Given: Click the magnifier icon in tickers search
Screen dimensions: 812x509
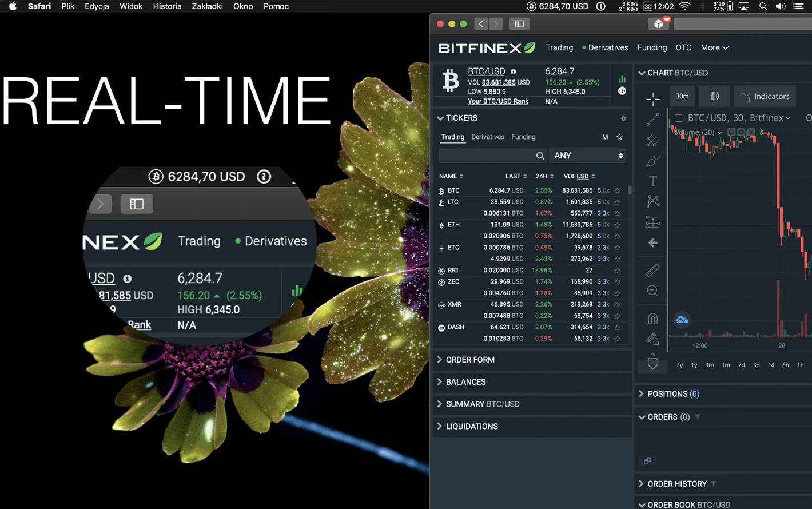Looking at the screenshot, I should [x=540, y=156].
